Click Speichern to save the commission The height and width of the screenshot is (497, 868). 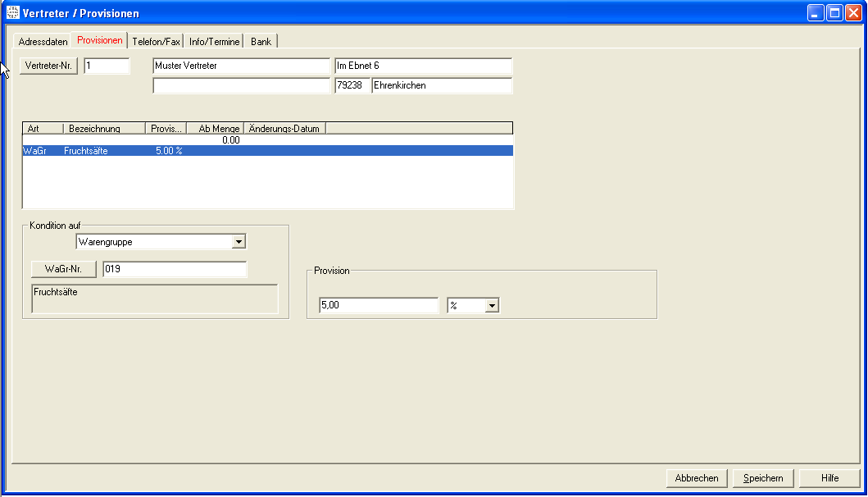coord(763,478)
